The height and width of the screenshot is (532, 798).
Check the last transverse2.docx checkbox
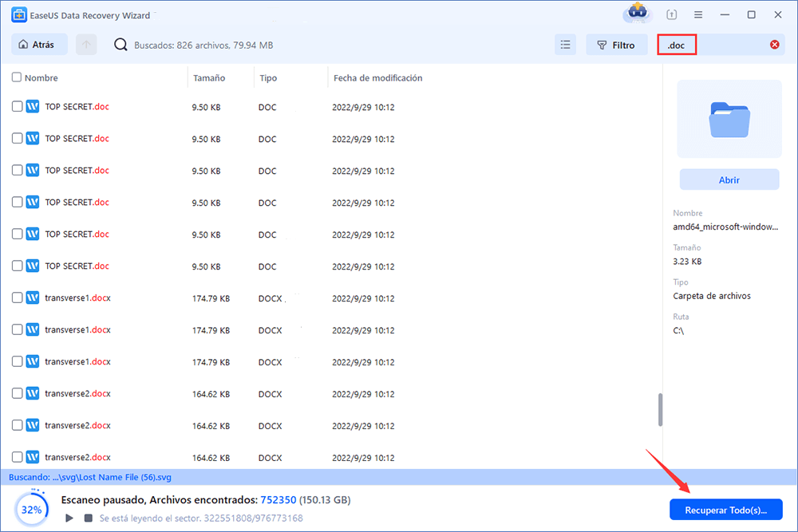click(x=17, y=457)
